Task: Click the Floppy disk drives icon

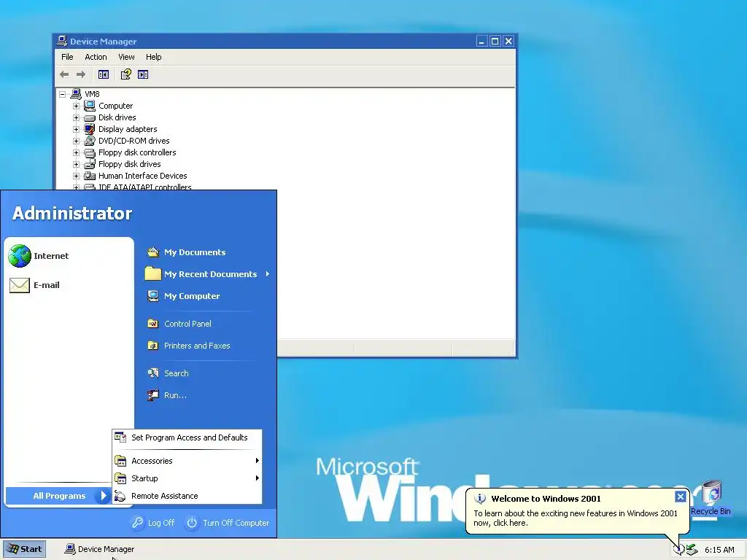Action: (90, 164)
